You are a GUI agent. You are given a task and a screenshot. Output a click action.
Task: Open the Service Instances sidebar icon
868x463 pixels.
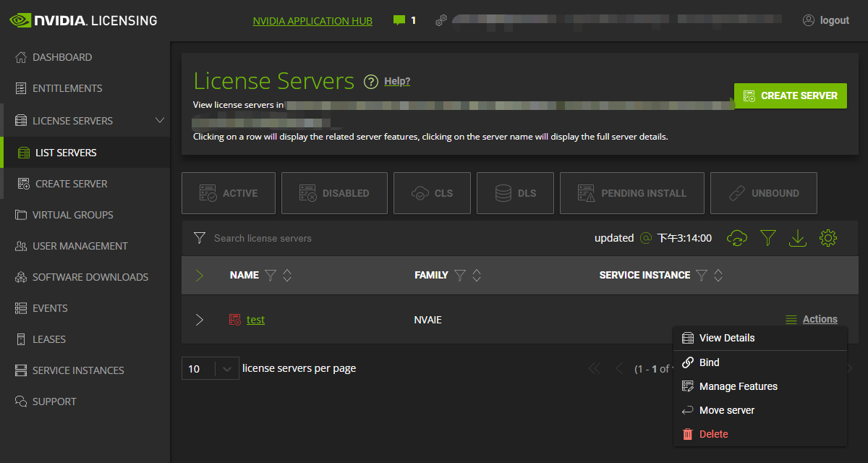pyautogui.click(x=20, y=370)
